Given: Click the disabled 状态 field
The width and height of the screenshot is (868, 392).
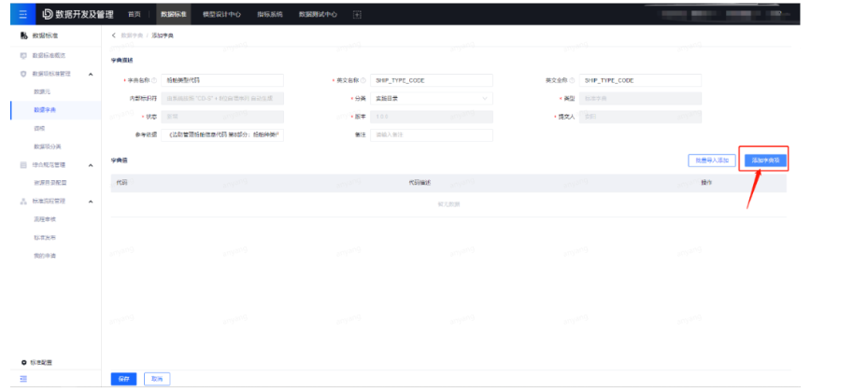Looking at the screenshot, I should point(222,117).
